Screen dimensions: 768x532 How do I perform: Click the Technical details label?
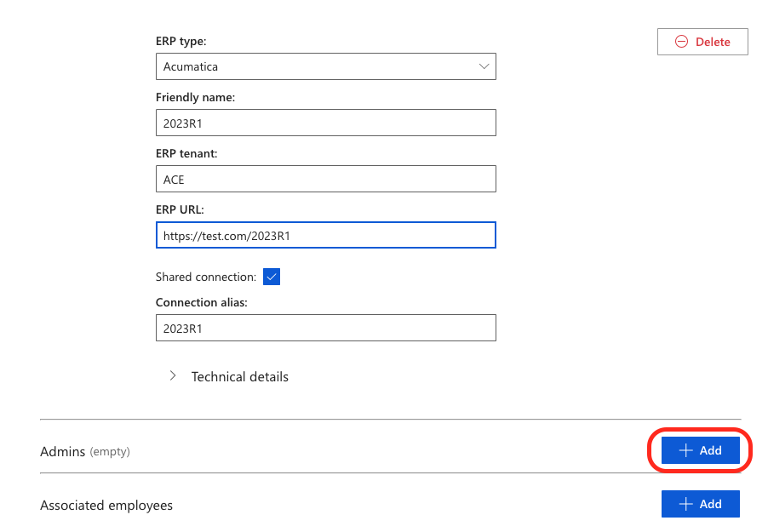[239, 376]
